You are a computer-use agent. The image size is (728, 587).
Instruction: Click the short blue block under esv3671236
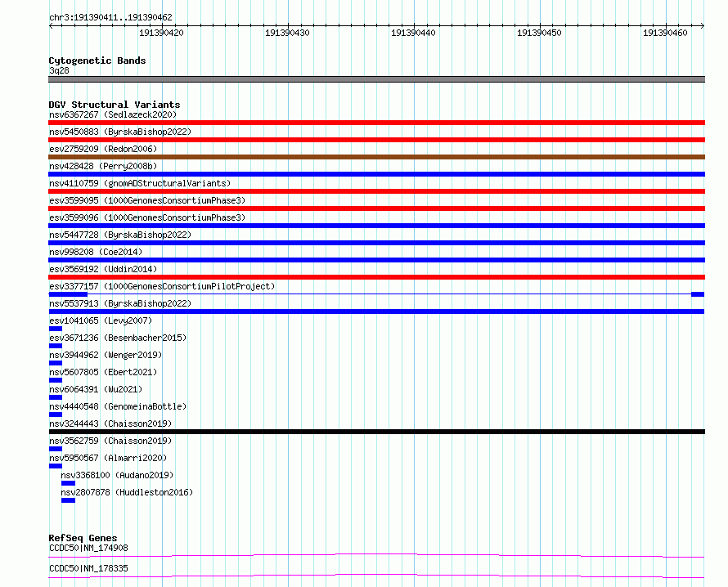coord(56,346)
